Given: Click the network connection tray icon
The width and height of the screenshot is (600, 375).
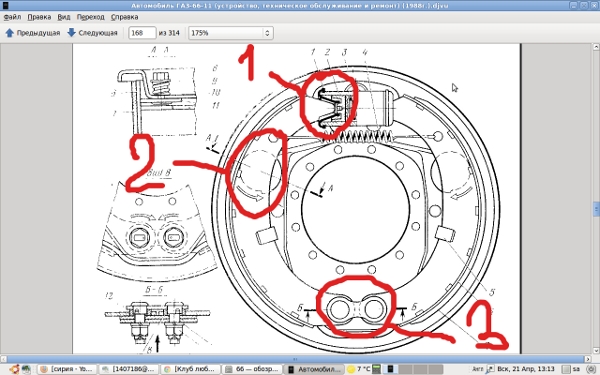Looking at the screenshot, I should pos(489,369).
